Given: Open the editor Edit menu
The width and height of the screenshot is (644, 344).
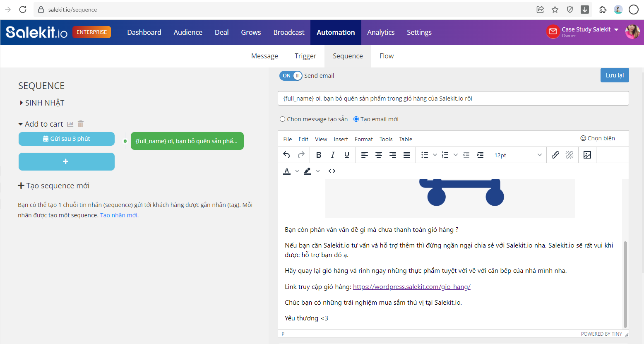Looking at the screenshot, I should point(303,139).
